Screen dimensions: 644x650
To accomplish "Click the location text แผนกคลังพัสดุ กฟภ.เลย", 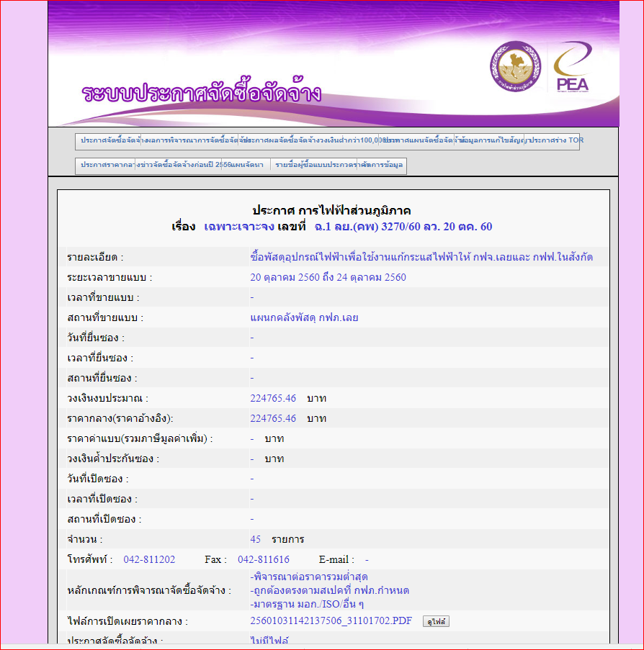I will point(304,318).
